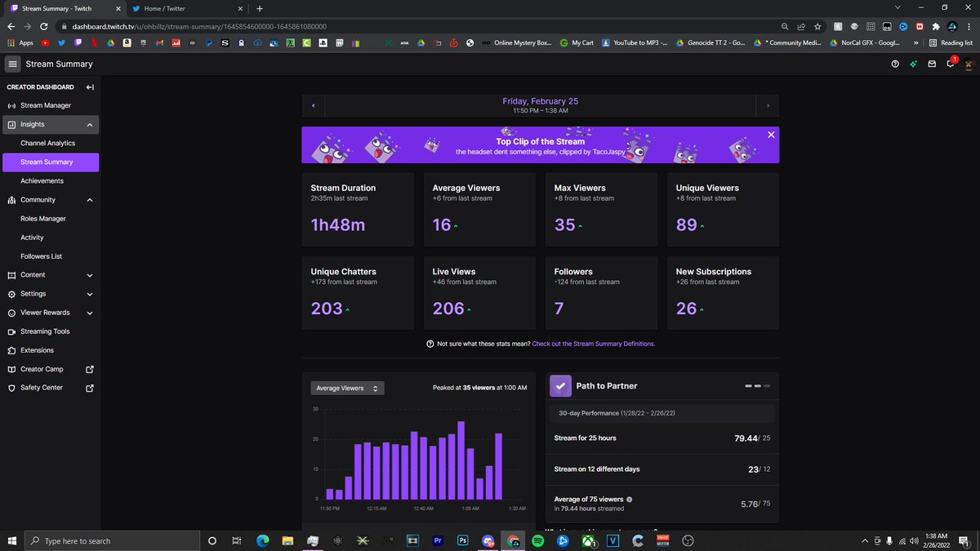Collapse the Insights section
980x551 pixels.
[89, 124]
